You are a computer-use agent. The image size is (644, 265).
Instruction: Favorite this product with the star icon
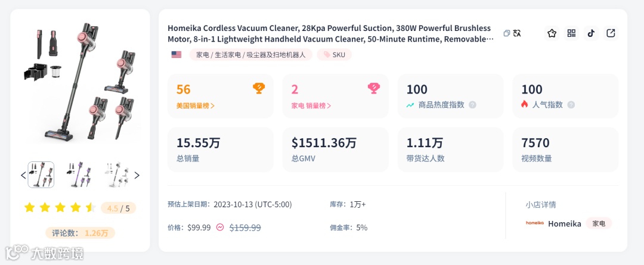click(552, 33)
